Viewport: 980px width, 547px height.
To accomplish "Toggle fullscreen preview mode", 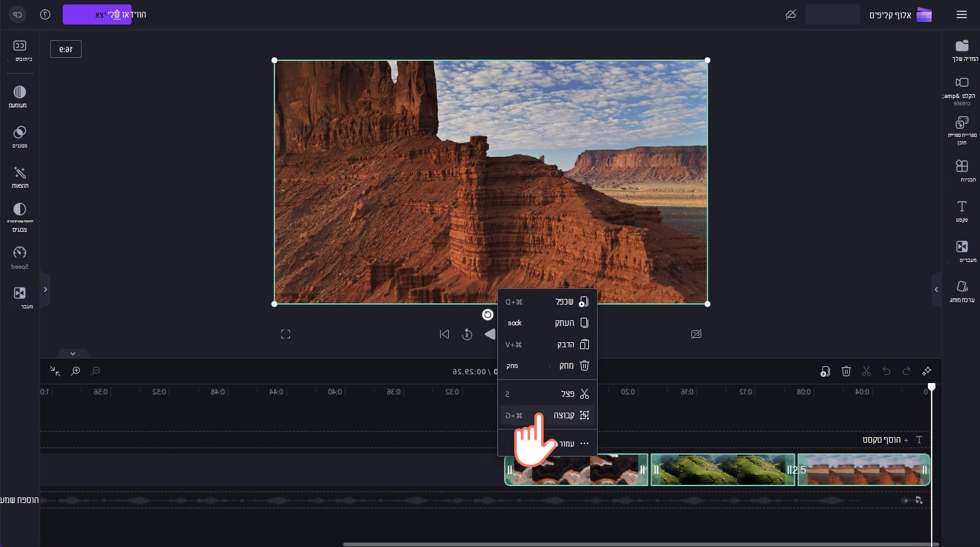I will 286,334.
